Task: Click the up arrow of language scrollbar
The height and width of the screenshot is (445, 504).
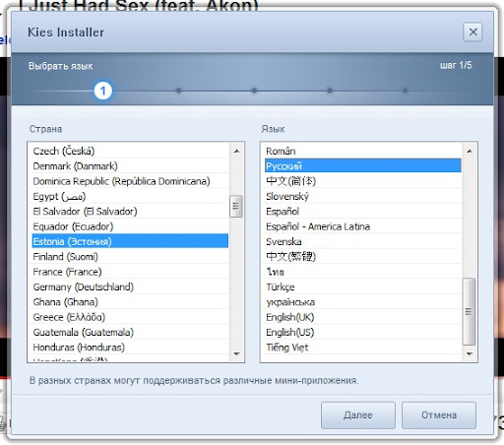Action: 470,152
